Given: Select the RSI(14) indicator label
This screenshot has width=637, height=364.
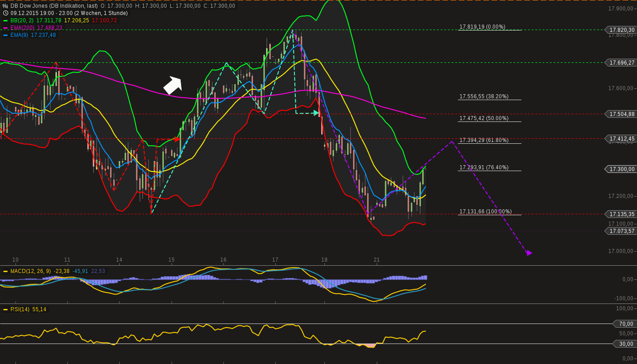Looking at the screenshot, I should [x=20, y=309].
